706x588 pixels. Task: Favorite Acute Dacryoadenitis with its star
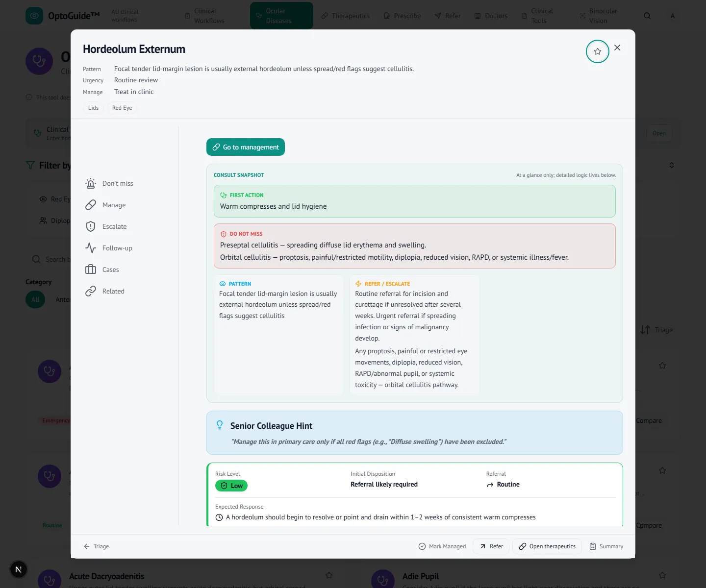tap(329, 575)
